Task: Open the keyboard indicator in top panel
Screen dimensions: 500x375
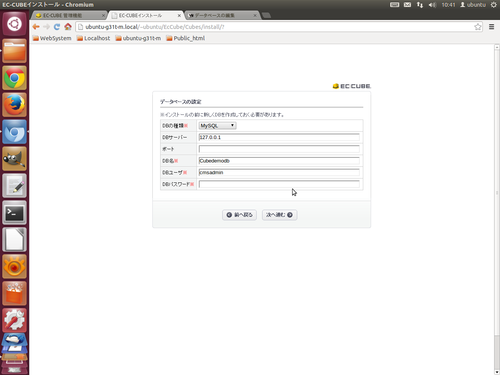Action: tap(395, 5)
